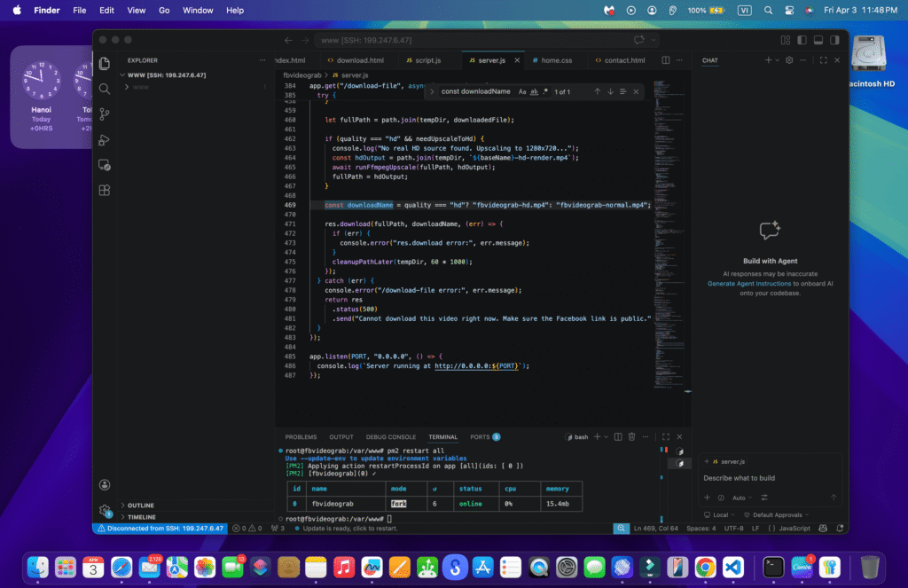
Task: Expand the OUTLINE section
Action: pyautogui.click(x=140, y=506)
